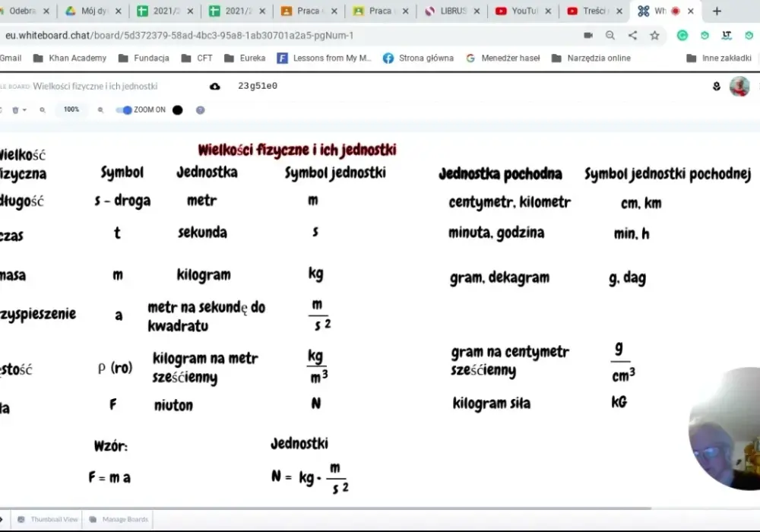This screenshot has width=760, height=532.
Task: Select the 'Wzór:' label
Action: click(x=110, y=446)
